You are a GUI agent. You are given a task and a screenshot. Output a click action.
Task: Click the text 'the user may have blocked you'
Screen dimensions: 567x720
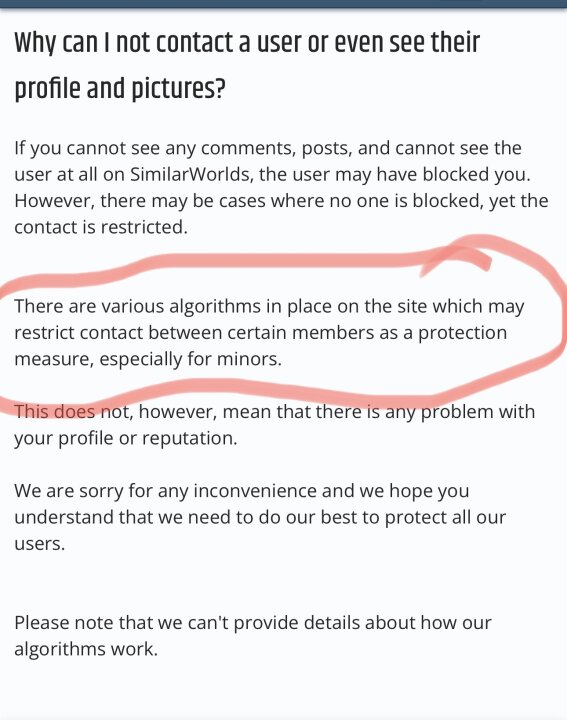[x=395, y=174]
